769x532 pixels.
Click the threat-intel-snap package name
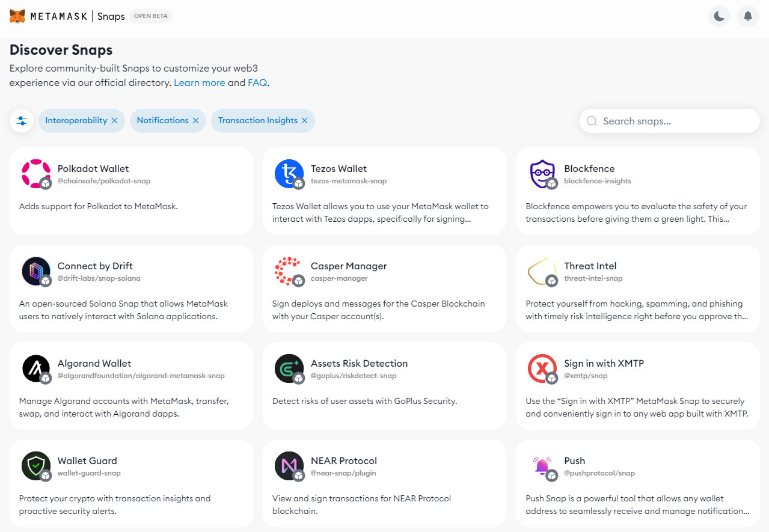pos(593,278)
